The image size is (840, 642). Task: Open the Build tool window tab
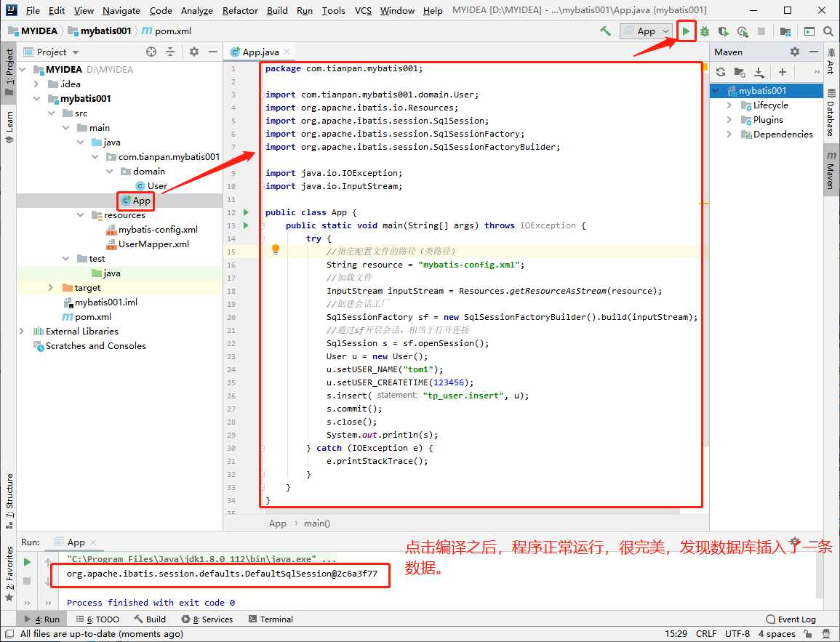tap(150, 619)
